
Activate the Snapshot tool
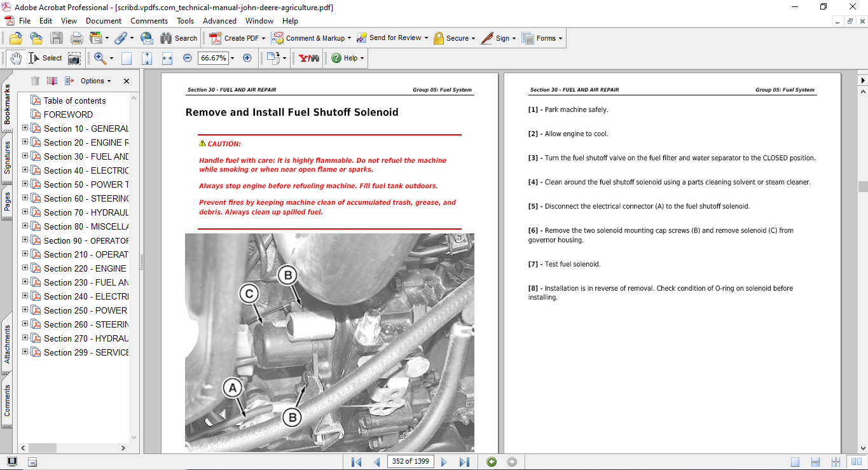tap(74, 58)
